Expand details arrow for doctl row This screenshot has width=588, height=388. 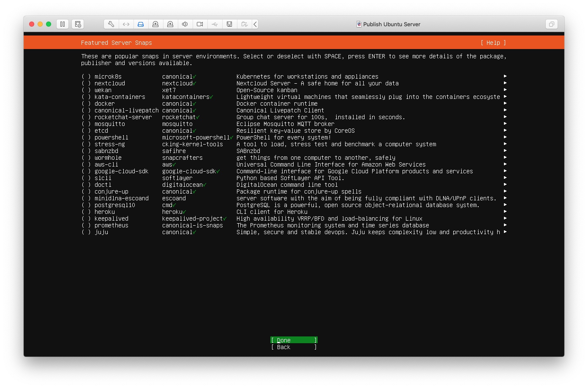pyautogui.click(x=505, y=184)
